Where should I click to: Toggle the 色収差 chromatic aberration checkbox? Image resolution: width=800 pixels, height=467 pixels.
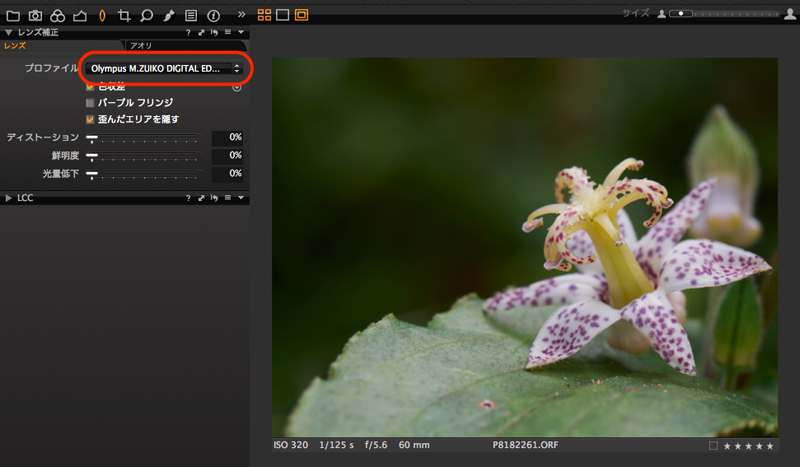(x=90, y=87)
